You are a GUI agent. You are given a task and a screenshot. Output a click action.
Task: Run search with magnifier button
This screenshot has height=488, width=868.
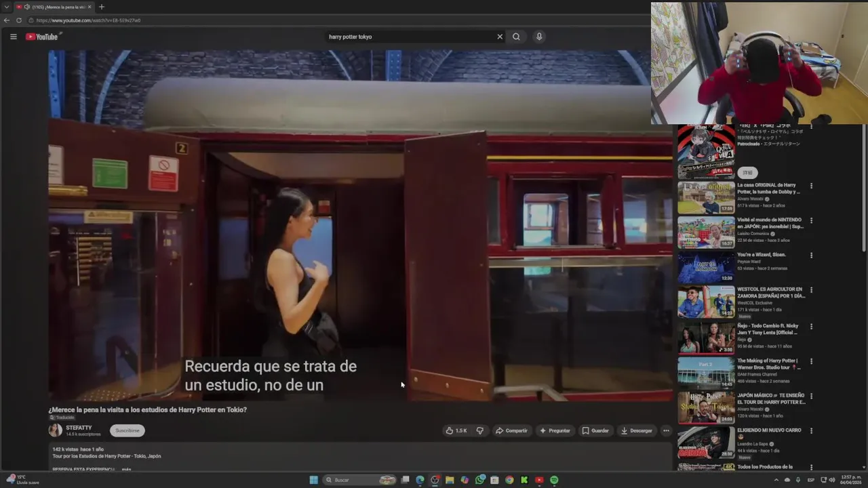click(516, 37)
